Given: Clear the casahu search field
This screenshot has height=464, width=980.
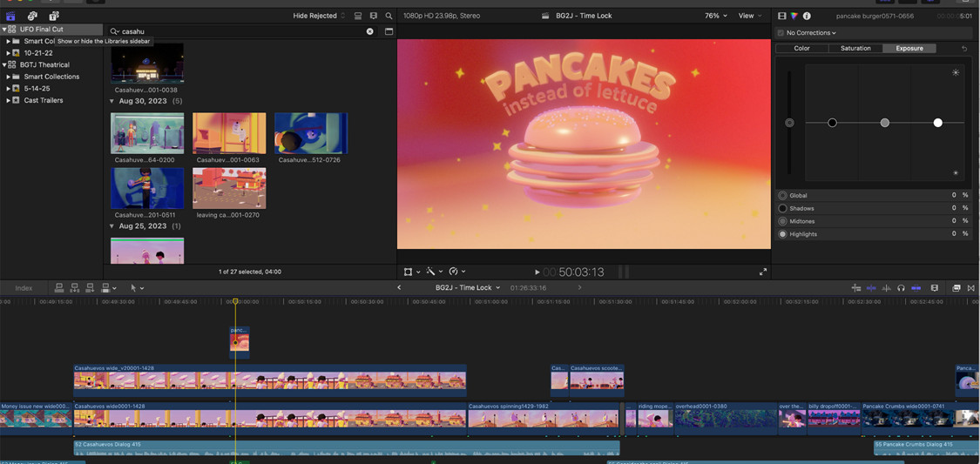Looking at the screenshot, I should 369,31.
